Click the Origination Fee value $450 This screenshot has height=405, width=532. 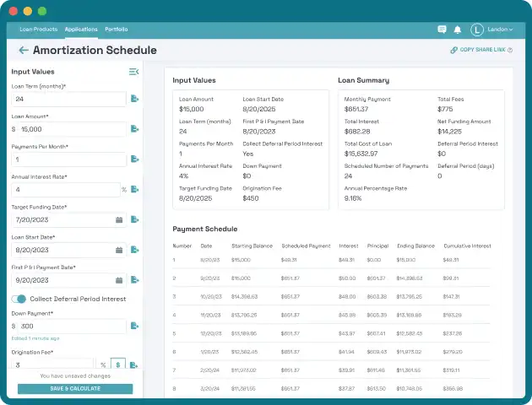(251, 198)
